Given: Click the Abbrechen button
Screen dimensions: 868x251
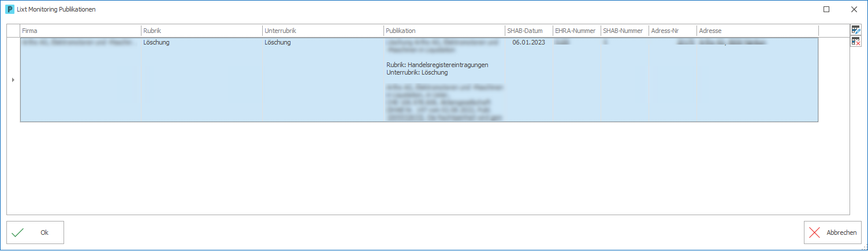Looking at the screenshot, I should pyautogui.click(x=833, y=232).
